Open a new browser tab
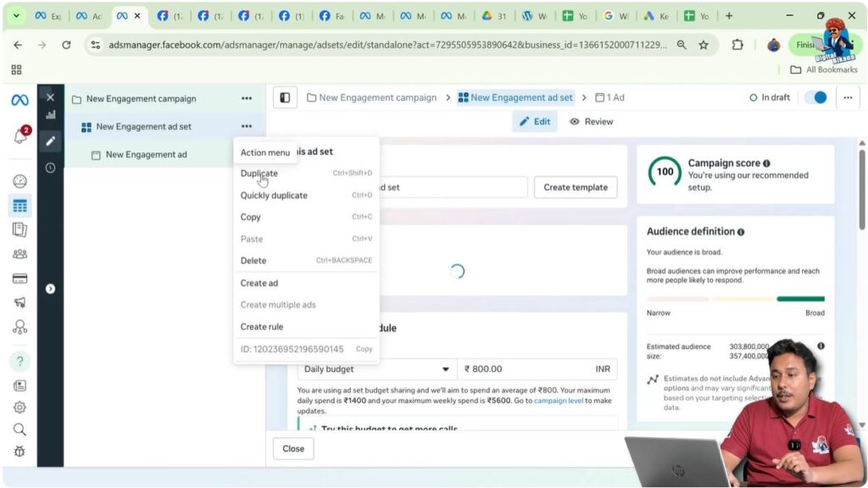Viewport: 868px width, 488px height. [729, 16]
